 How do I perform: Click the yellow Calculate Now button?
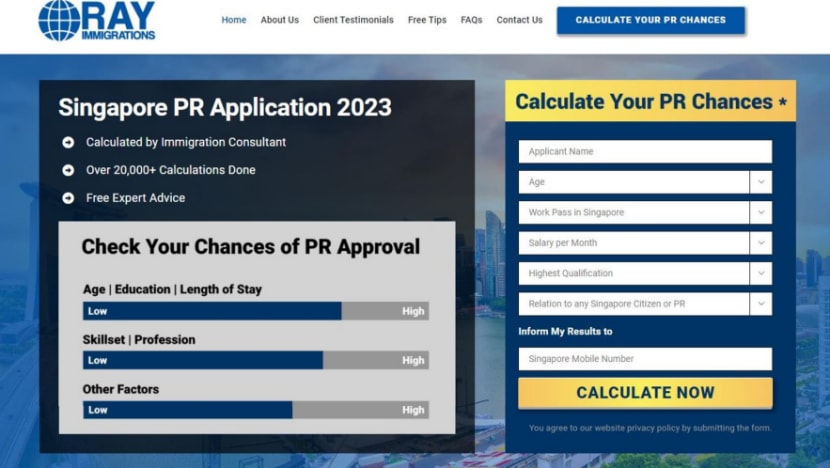coord(645,393)
